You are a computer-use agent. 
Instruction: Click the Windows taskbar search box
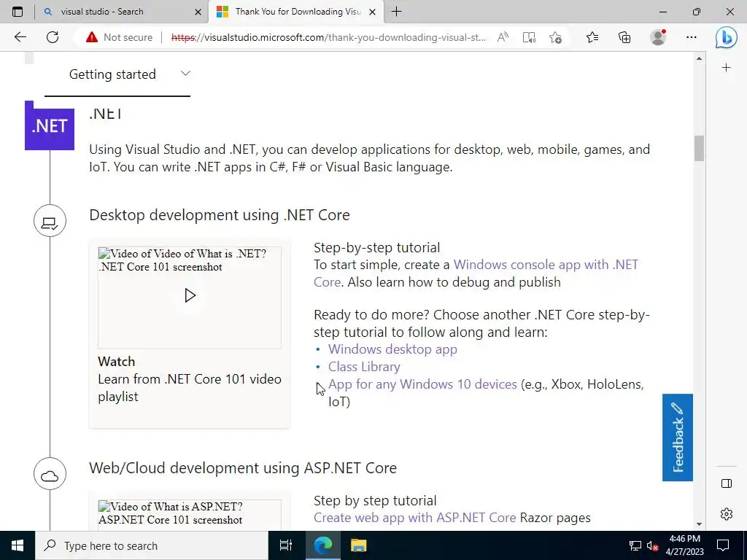coord(152,545)
